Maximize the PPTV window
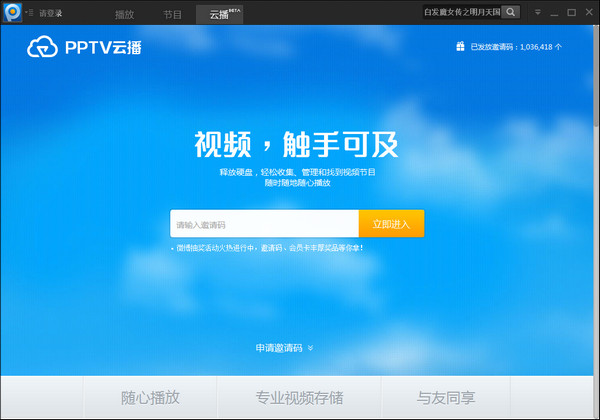Image resolution: width=600 pixels, height=420 pixels. (x=571, y=13)
